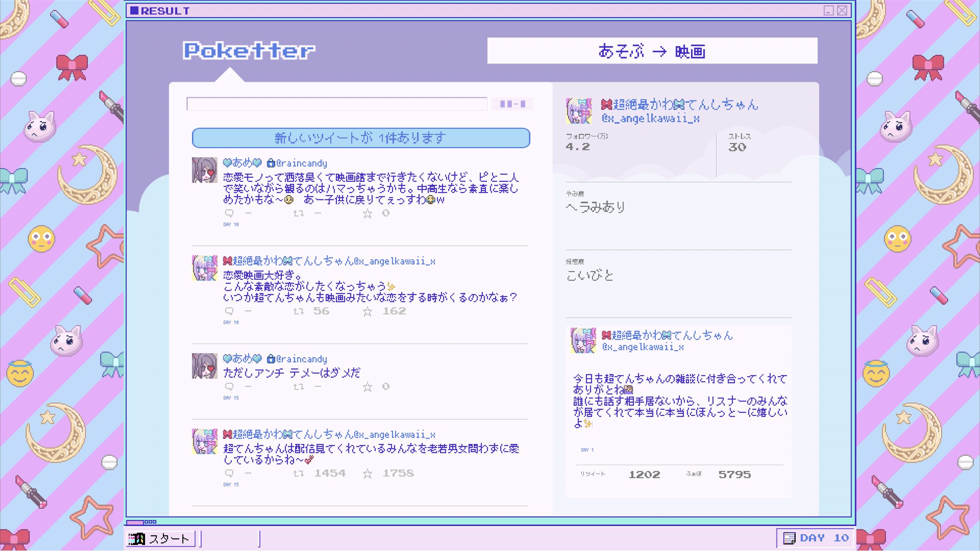Click the Poketter logo tab
The height and width of the screenshot is (551, 980).
tap(249, 51)
